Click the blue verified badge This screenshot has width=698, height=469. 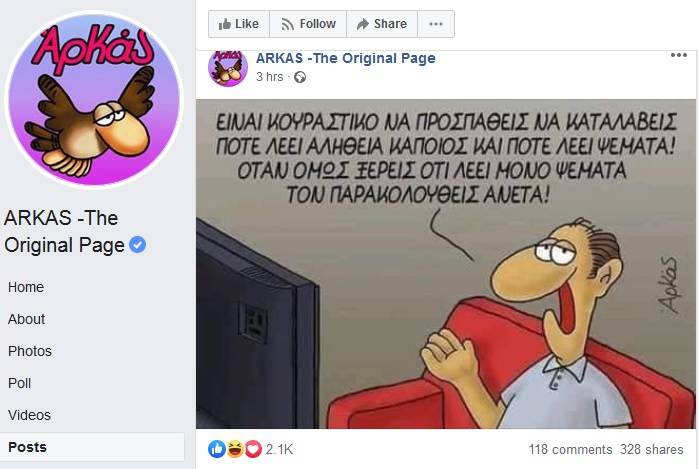pyautogui.click(x=138, y=245)
